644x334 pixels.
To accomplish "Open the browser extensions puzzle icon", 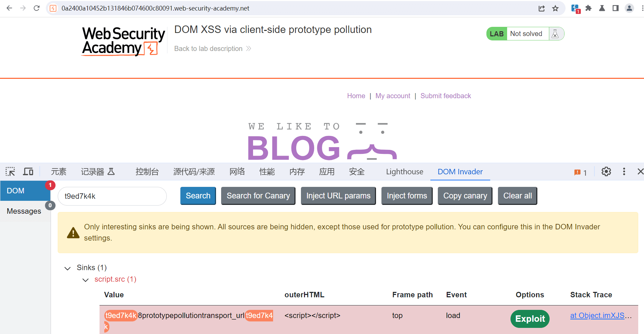I will pyautogui.click(x=589, y=8).
